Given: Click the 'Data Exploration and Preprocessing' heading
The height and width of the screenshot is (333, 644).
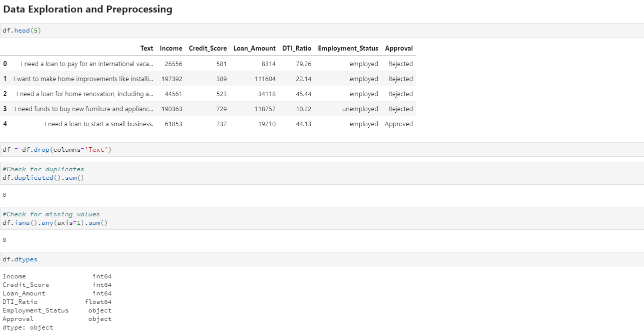Looking at the screenshot, I should click(x=88, y=9).
